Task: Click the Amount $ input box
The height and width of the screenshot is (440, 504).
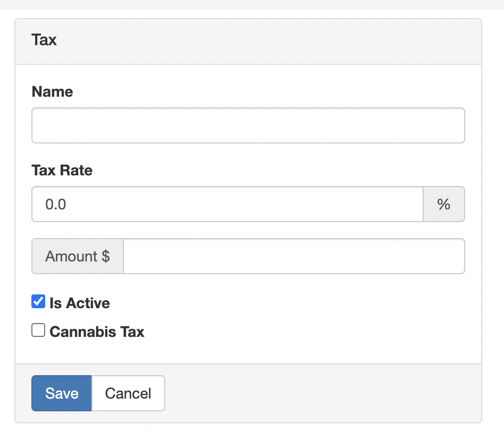Action: (294, 256)
